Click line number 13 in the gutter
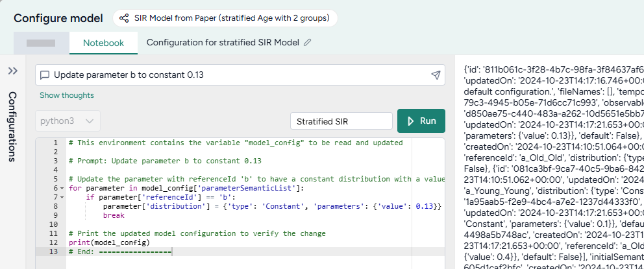 click(55, 251)
